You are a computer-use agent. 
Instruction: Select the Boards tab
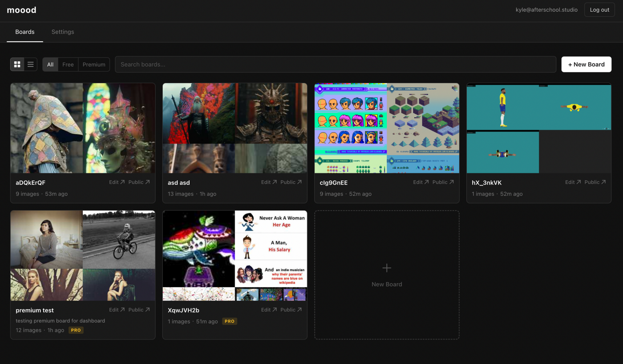[25, 32]
